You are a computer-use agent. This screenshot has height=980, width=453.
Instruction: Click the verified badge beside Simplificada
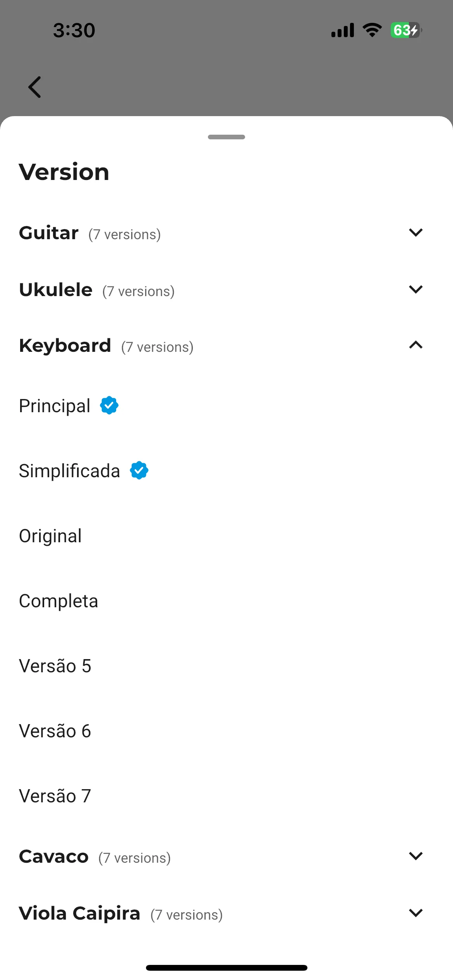pos(139,470)
